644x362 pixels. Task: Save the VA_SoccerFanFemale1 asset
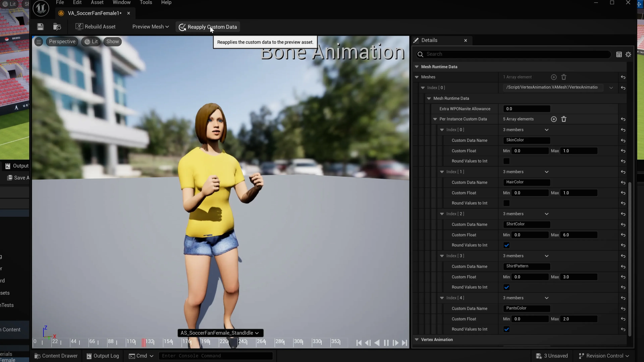point(40,27)
